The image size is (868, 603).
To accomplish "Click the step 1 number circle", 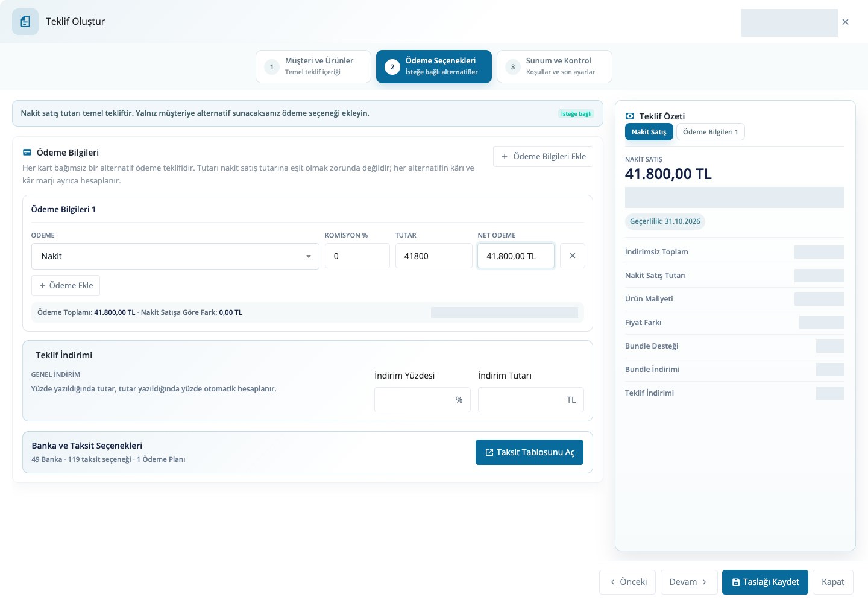I will click(x=272, y=67).
